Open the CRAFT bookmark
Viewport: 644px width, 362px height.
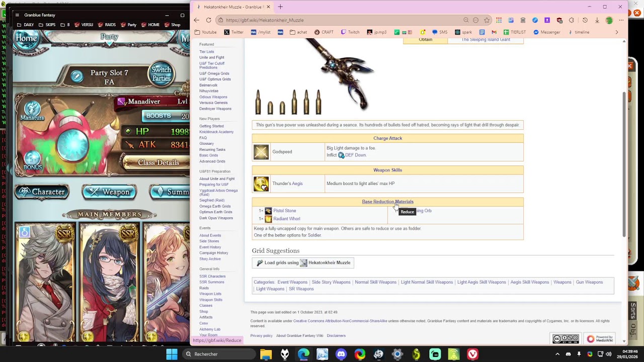(324, 32)
